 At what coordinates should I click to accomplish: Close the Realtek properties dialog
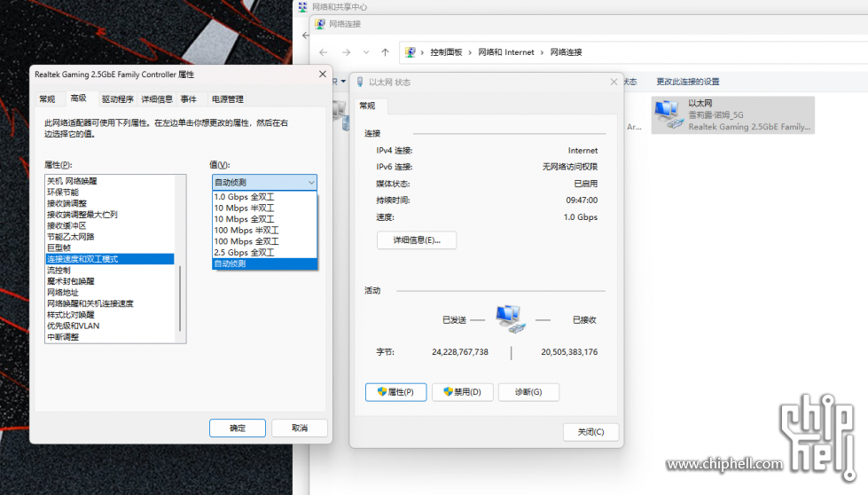[323, 74]
